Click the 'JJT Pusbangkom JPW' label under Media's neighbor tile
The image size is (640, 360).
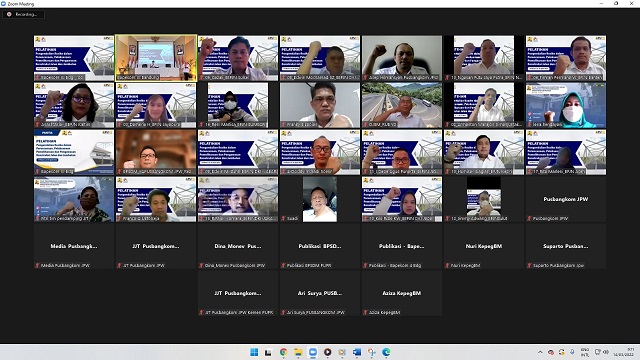click(x=144, y=266)
